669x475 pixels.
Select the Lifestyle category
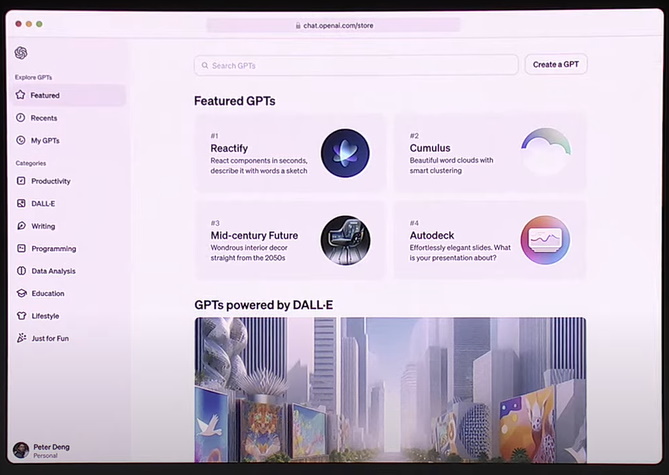click(45, 316)
